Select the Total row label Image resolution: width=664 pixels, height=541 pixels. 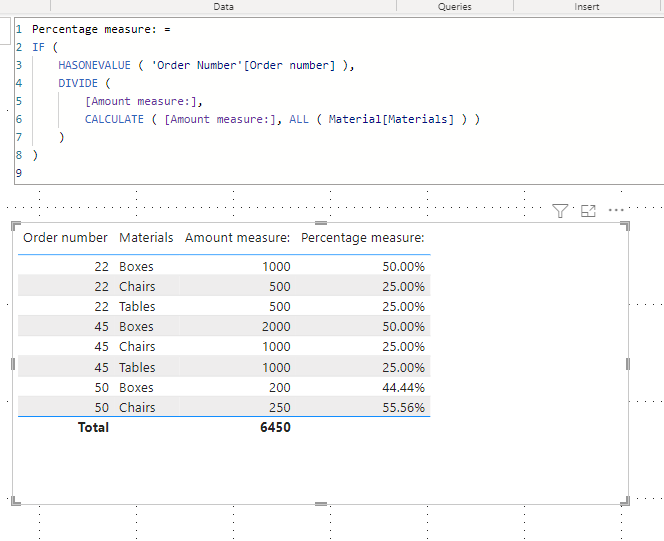click(93, 427)
